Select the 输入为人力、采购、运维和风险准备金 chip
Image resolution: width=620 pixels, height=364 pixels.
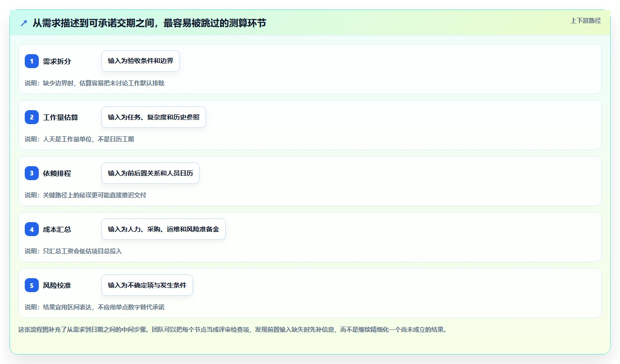pos(164,229)
